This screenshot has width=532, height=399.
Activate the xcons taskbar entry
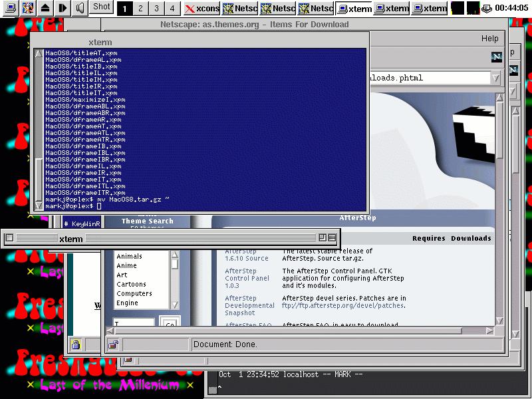[x=202, y=9]
